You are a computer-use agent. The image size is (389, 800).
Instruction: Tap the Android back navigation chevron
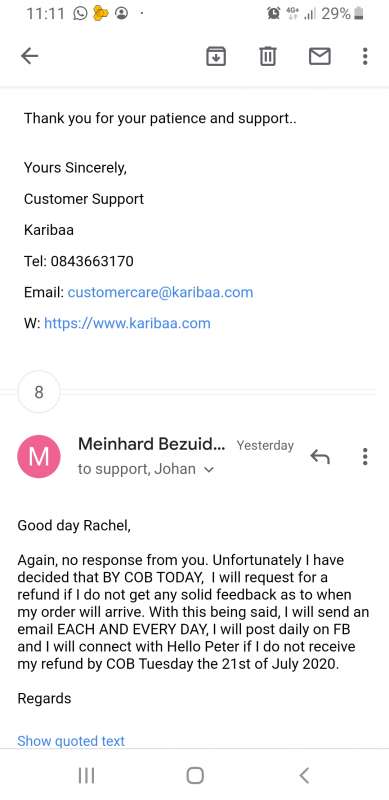pos(304,776)
